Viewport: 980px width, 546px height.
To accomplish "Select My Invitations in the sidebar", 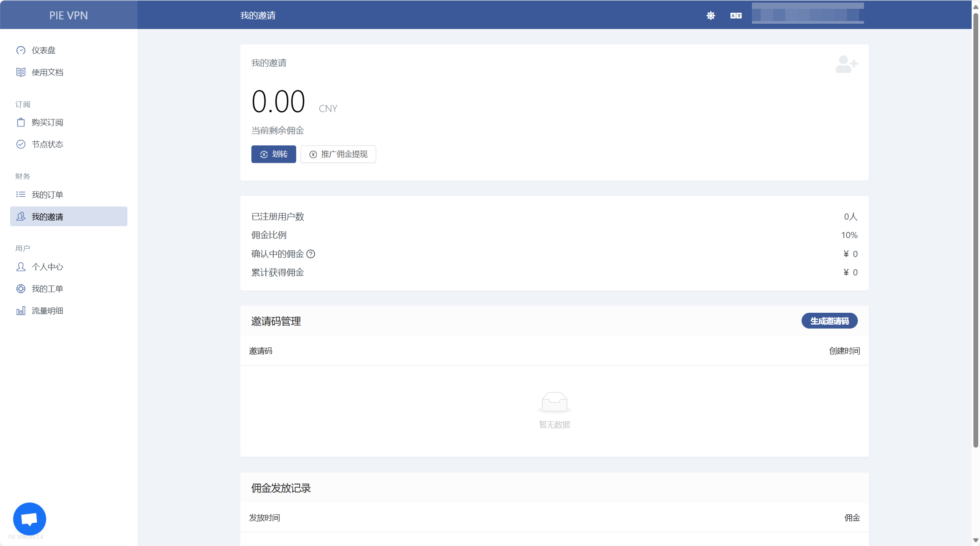I will coord(69,217).
